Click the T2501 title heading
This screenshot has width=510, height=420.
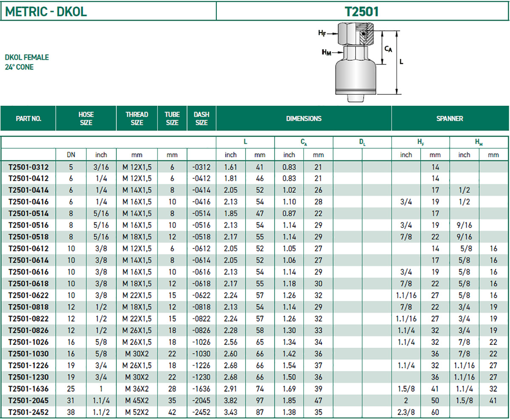tap(362, 11)
